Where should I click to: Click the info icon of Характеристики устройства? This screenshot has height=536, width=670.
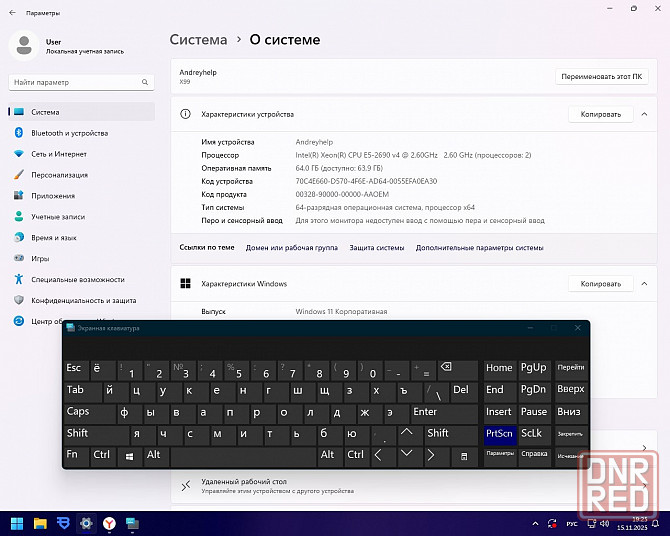[185, 114]
